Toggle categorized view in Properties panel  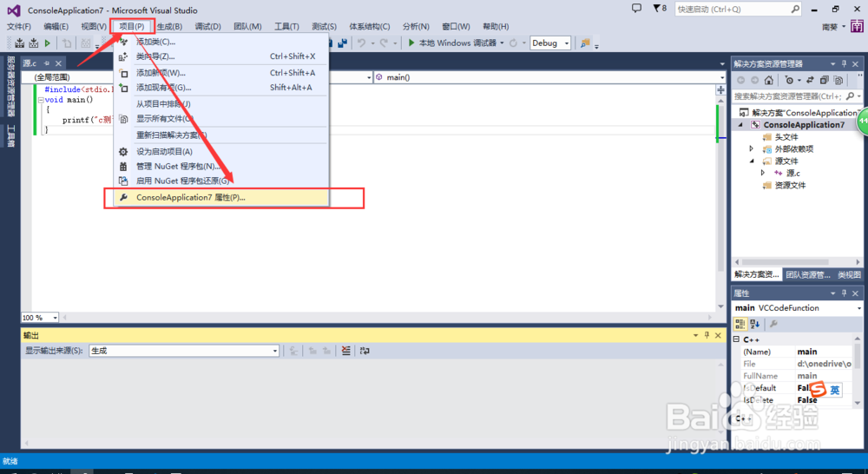click(x=740, y=324)
